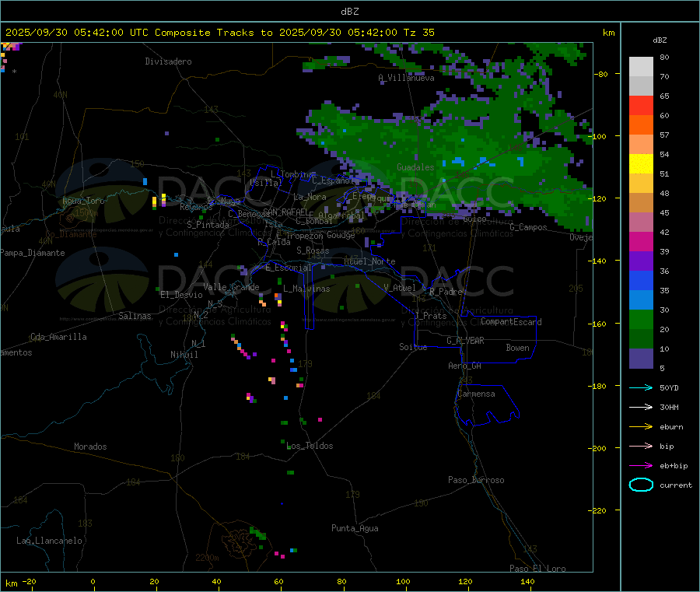Image resolution: width=700 pixels, height=592 pixels.
Task: Click the 'Tz 35' header value
Action: point(418,33)
